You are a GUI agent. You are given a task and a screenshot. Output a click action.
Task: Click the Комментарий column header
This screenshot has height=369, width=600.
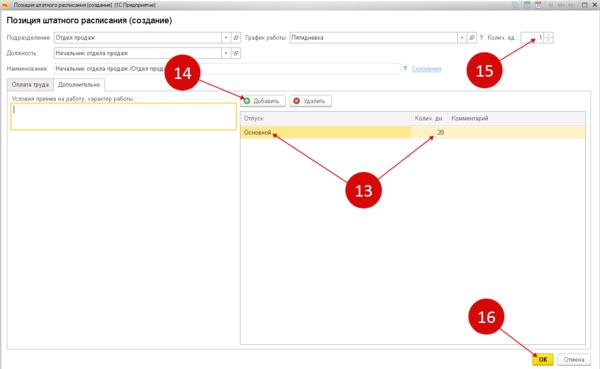tap(516, 118)
